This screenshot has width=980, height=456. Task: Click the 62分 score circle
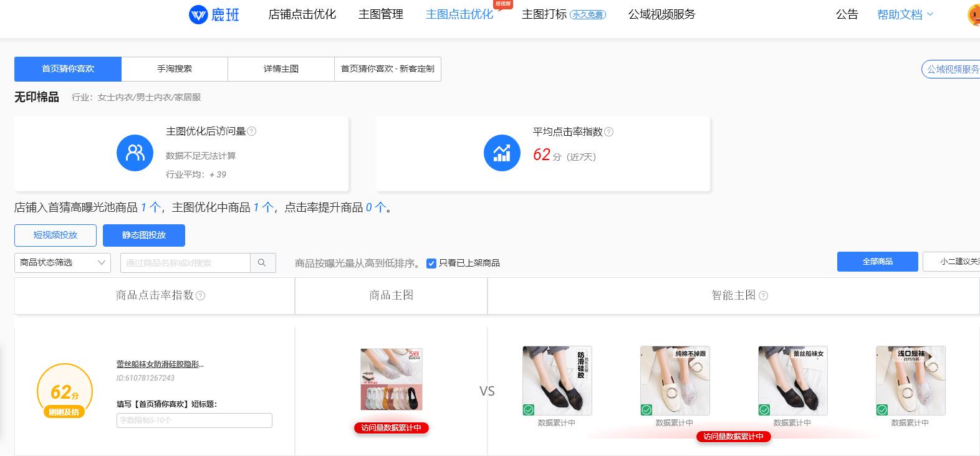click(65, 391)
